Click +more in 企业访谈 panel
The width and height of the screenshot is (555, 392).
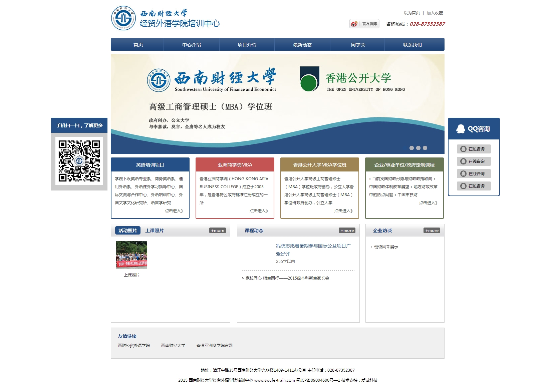(x=432, y=231)
